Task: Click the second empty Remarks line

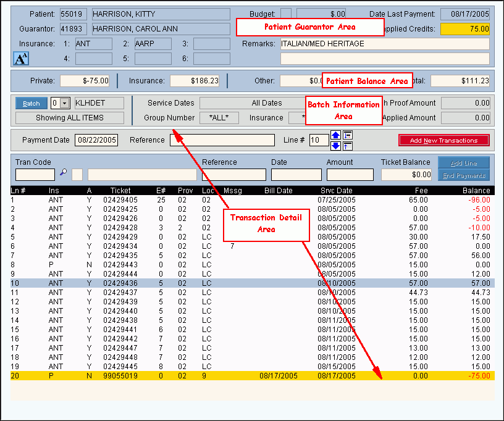Action: [385, 59]
